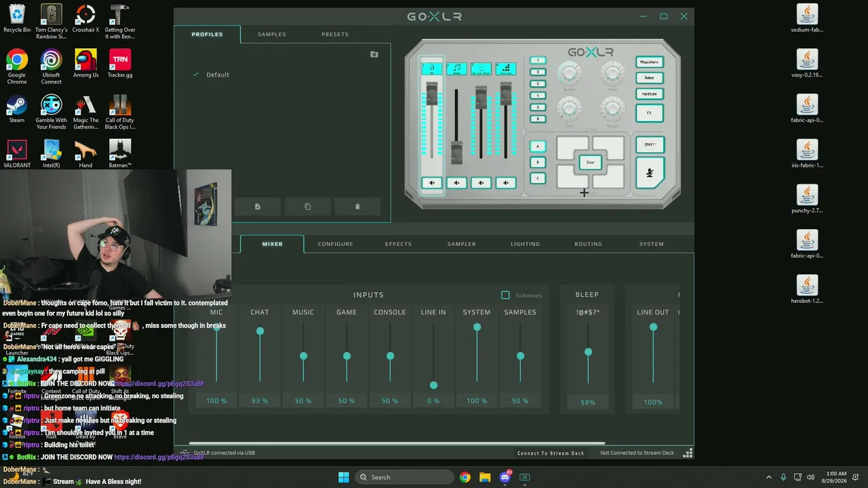This screenshot has width=868, height=488.
Task: Click the Windows taskbar Search box
Action: pyautogui.click(x=406, y=477)
